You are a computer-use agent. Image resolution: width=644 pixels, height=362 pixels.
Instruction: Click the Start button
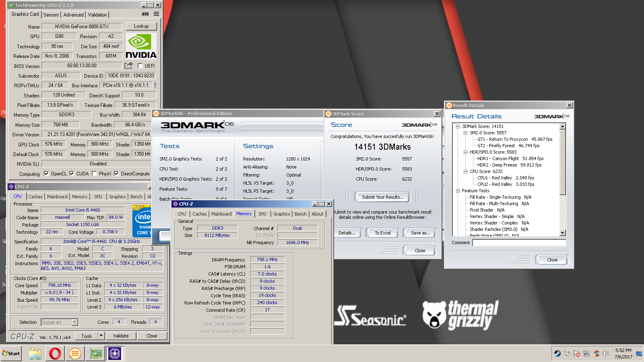click(11, 354)
